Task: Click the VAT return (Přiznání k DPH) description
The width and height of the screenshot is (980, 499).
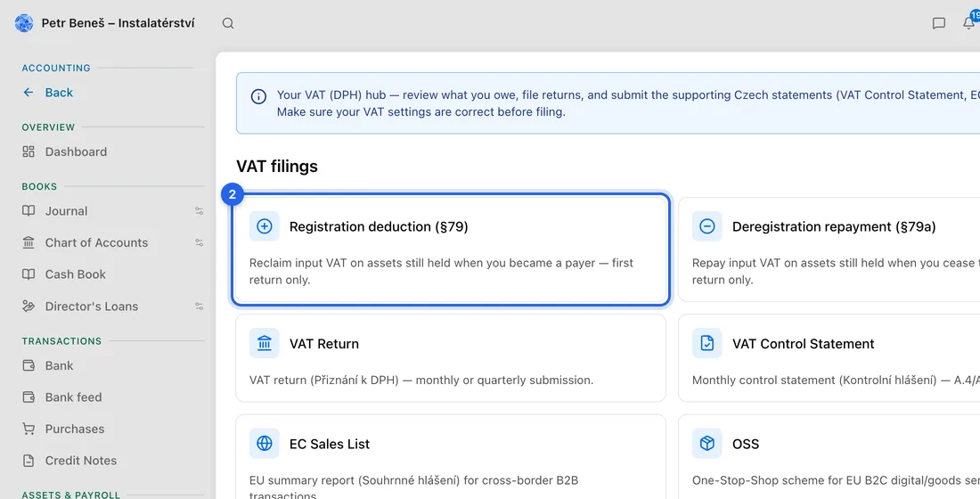Action: pyautogui.click(x=421, y=380)
